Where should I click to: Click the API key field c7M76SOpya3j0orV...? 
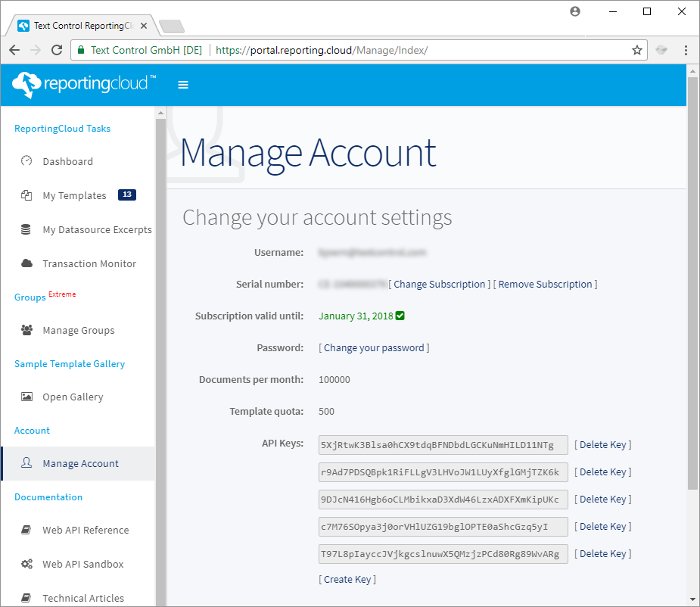(443, 527)
